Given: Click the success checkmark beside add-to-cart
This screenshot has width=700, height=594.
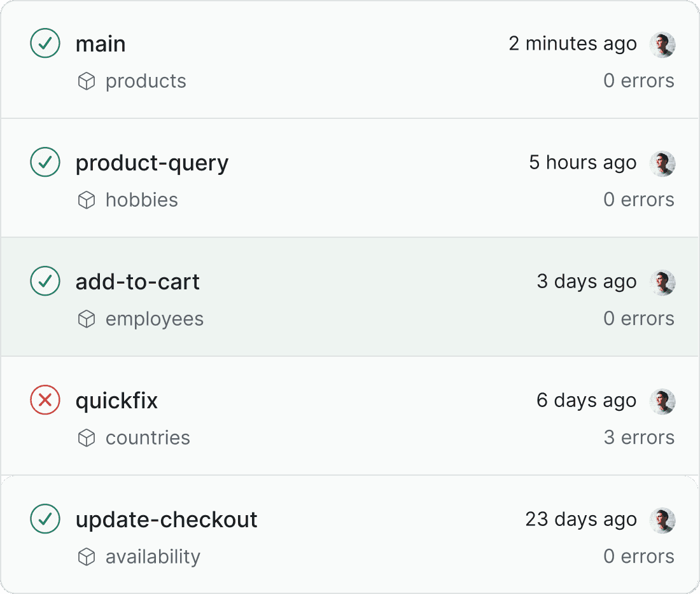Looking at the screenshot, I should point(45,280).
